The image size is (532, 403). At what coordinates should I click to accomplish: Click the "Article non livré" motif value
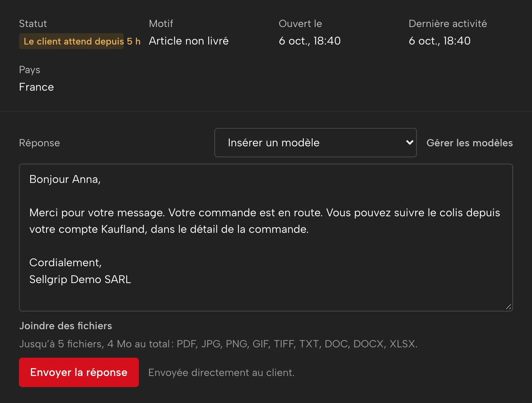189,41
